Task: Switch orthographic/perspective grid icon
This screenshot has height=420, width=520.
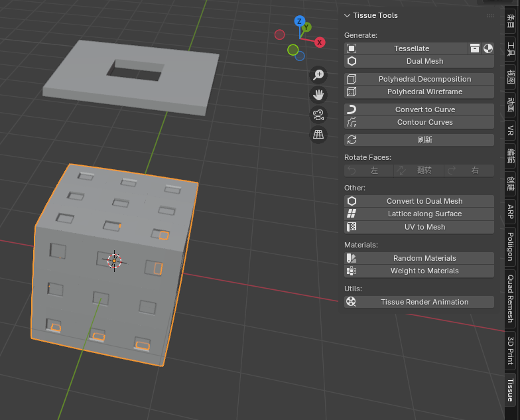Action: [x=318, y=135]
